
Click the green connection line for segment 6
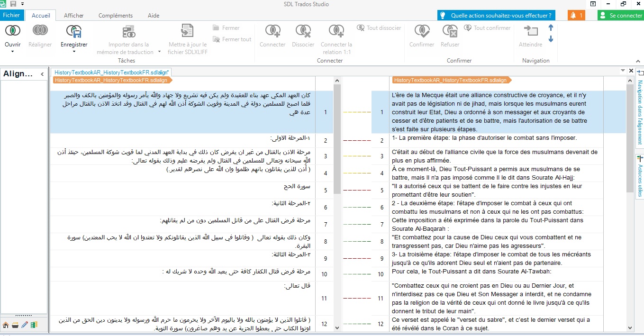[357, 208]
